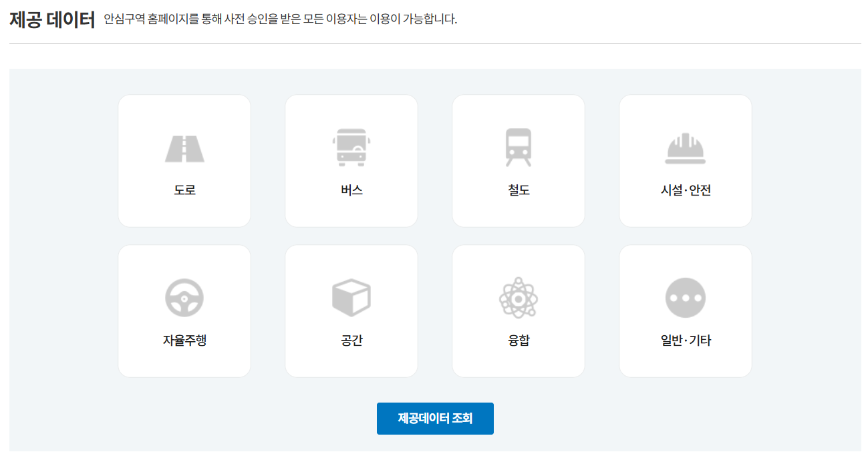The image size is (868, 458).
Task: Select the 버스 label text
Action: pyautogui.click(x=351, y=190)
